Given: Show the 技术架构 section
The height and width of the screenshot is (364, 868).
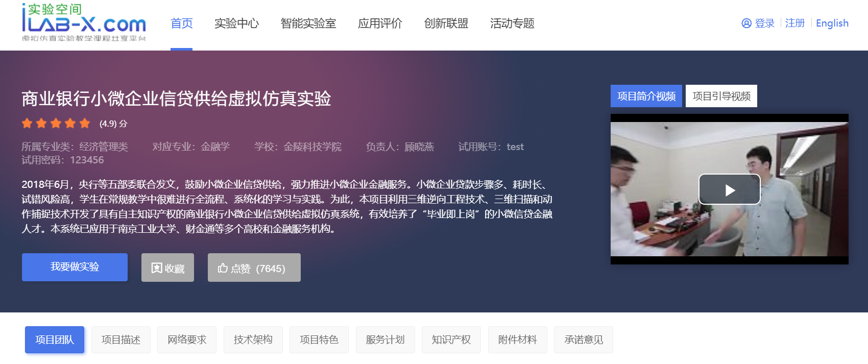Looking at the screenshot, I should tap(253, 339).
